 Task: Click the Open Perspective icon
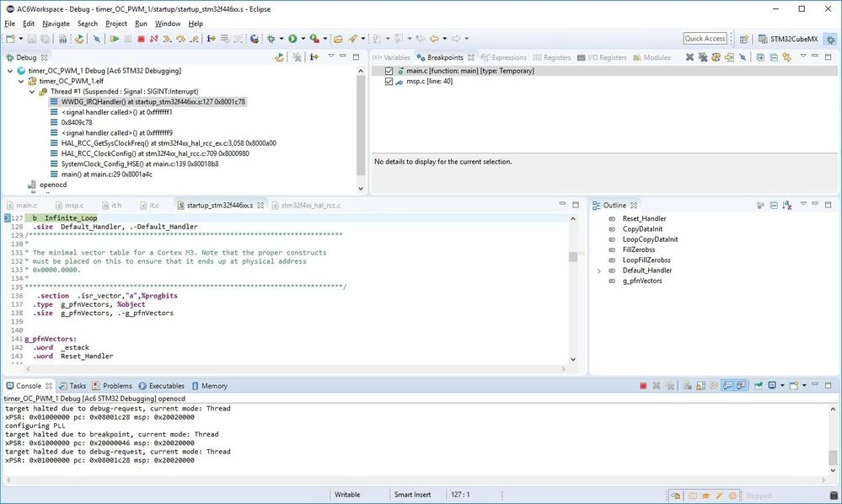[x=743, y=39]
